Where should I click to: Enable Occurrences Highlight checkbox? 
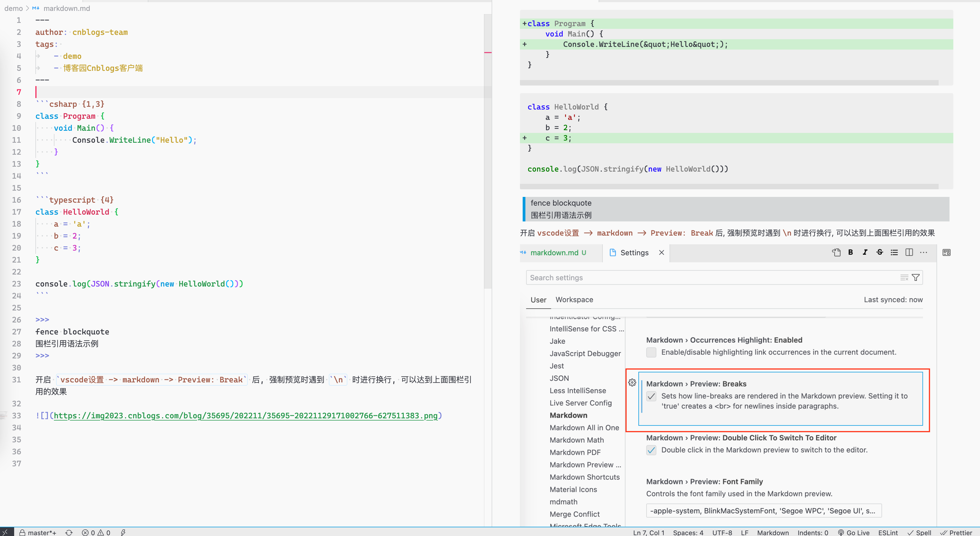(x=651, y=352)
